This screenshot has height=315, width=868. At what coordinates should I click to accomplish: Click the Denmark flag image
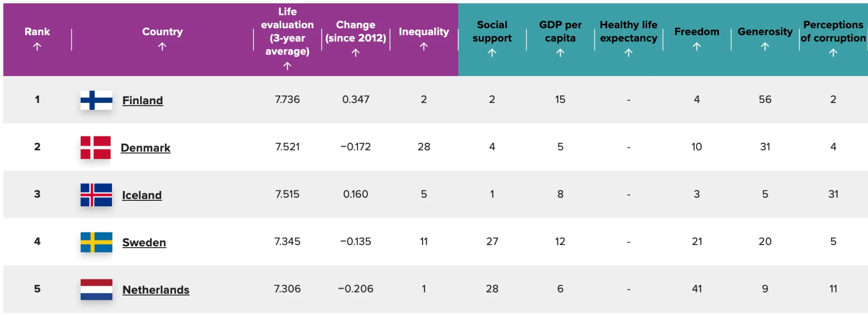click(96, 148)
